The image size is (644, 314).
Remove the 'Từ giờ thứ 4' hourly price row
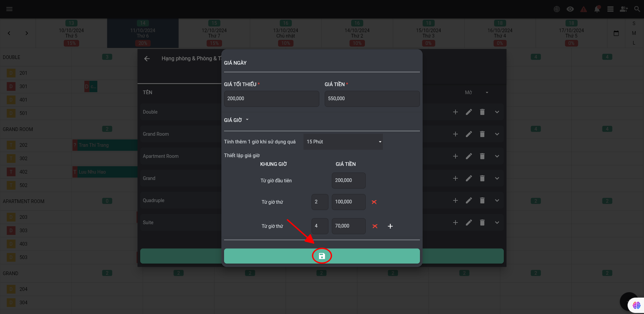coord(375,226)
